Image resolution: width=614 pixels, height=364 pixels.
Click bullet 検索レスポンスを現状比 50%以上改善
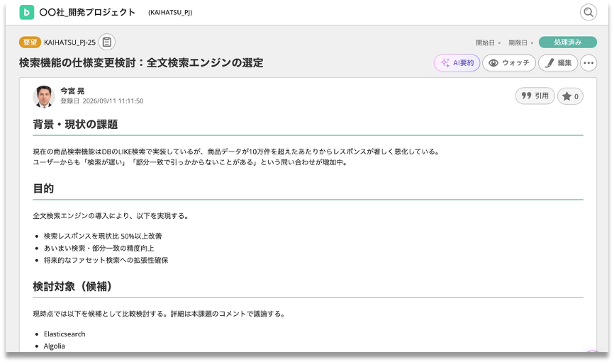(103, 236)
